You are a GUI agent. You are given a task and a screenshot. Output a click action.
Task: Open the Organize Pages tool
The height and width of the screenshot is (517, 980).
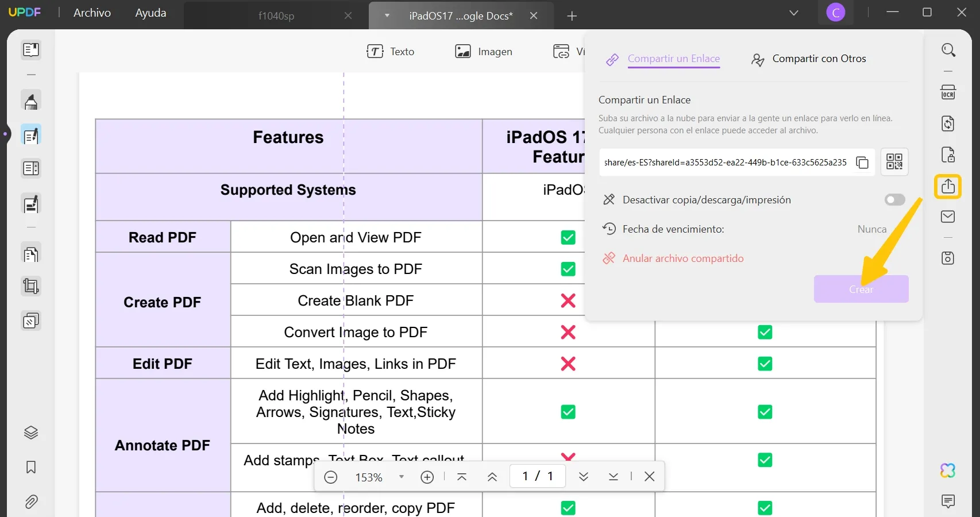pos(31,254)
